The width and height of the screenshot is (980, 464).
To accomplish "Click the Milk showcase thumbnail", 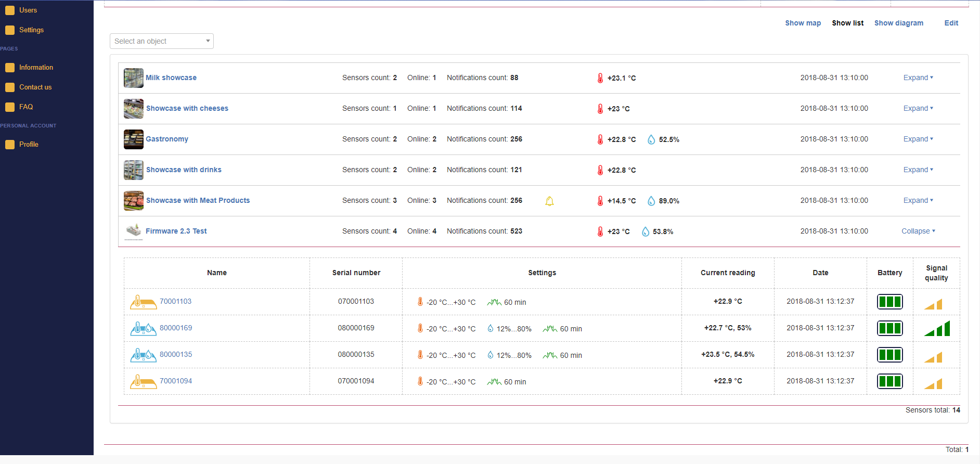I will point(134,78).
